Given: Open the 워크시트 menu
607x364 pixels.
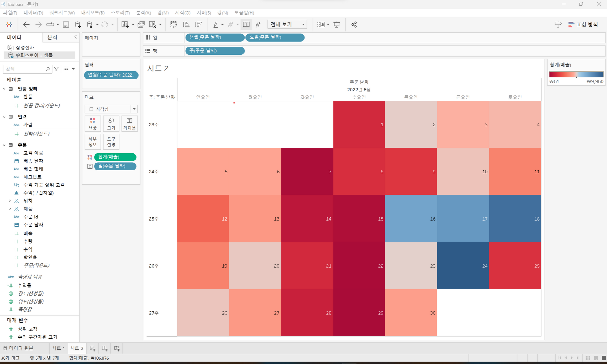Looking at the screenshot, I should coord(62,12).
